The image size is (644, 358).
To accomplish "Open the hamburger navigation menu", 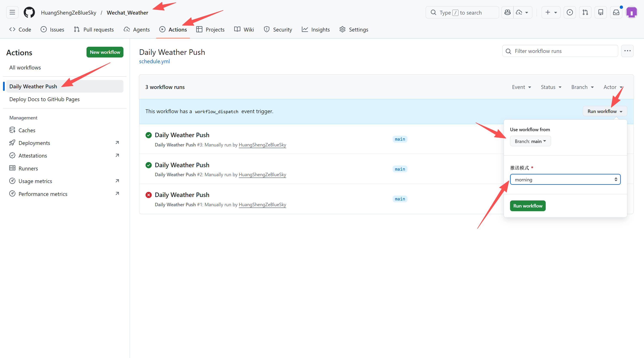I will (12, 12).
